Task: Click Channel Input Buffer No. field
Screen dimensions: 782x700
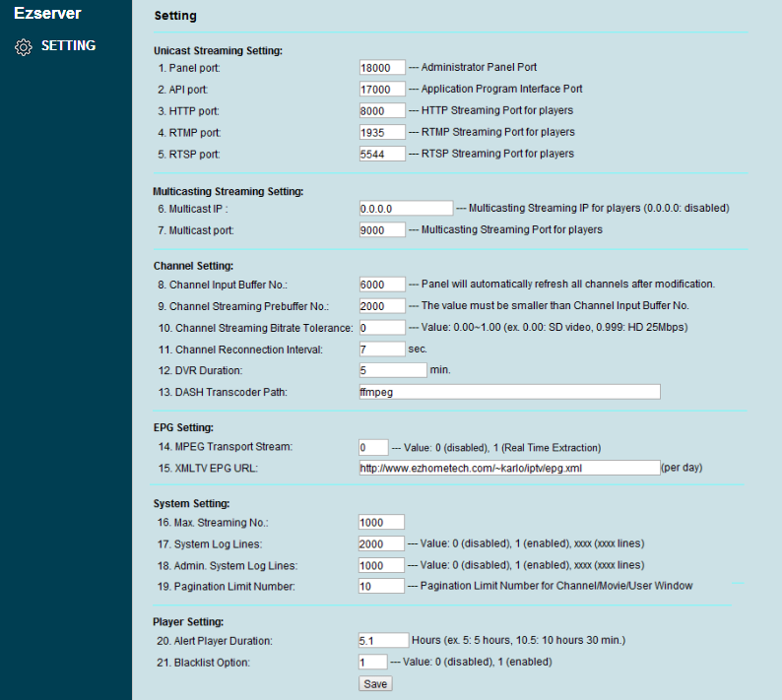Action: (x=382, y=285)
